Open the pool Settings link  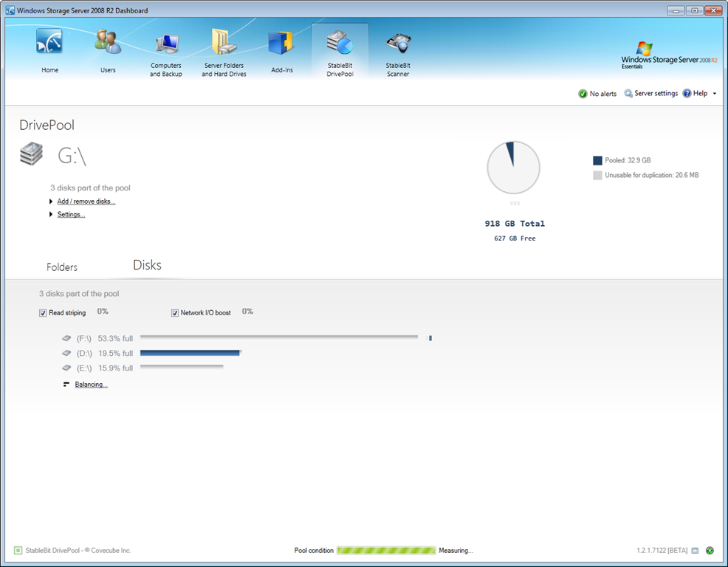71,214
